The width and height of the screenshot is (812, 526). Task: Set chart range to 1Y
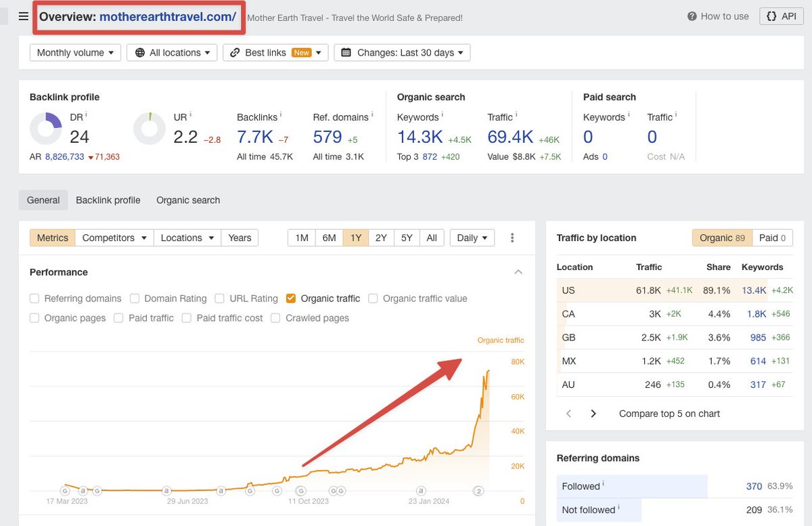pos(355,238)
